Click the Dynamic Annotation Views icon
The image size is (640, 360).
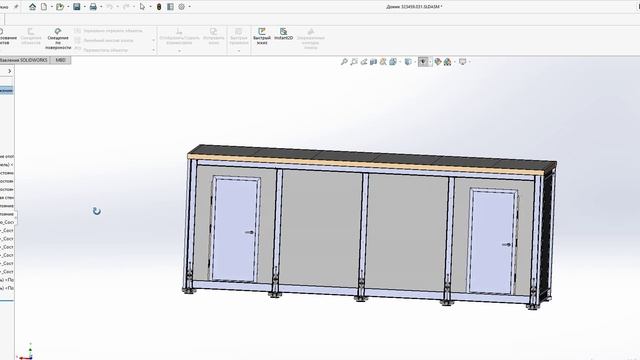(x=383, y=62)
